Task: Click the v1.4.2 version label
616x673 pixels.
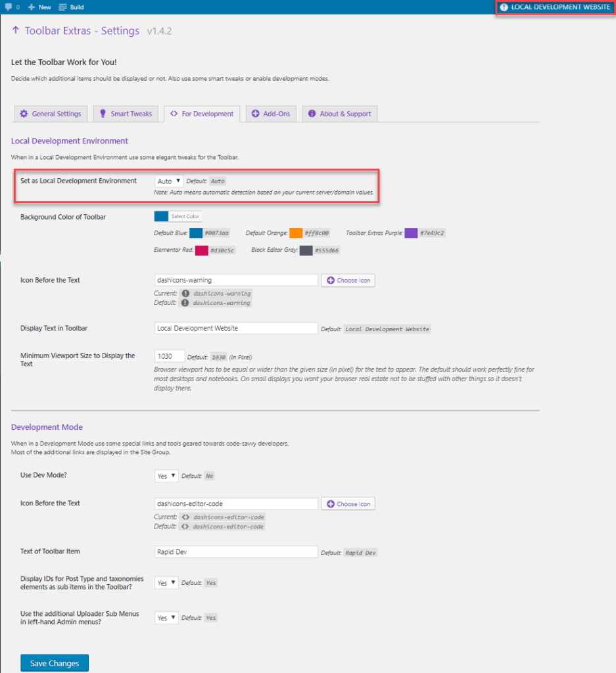Action: [x=159, y=31]
